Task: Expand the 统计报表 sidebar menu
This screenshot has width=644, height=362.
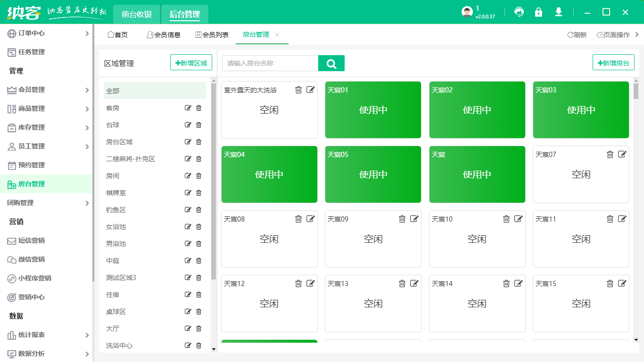Action: pyautogui.click(x=87, y=335)
